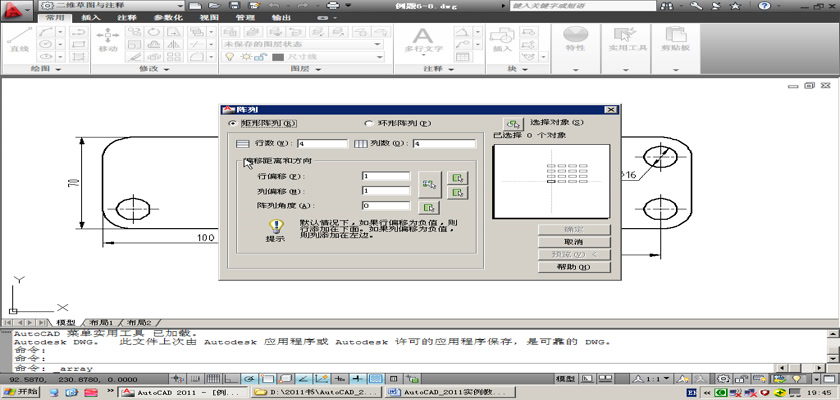Open the Properties (特性) panel button

pos(575,41)
